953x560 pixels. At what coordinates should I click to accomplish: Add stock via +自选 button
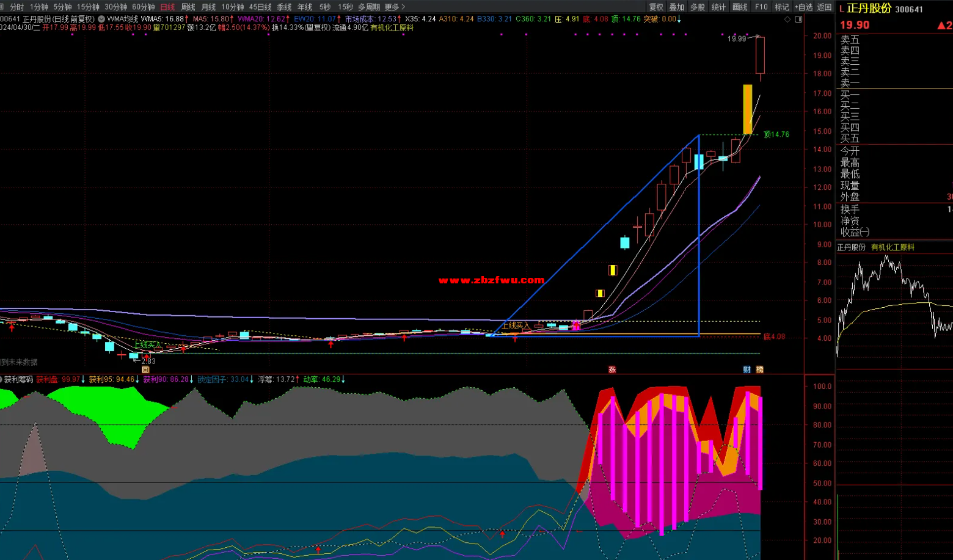[803, 7]
